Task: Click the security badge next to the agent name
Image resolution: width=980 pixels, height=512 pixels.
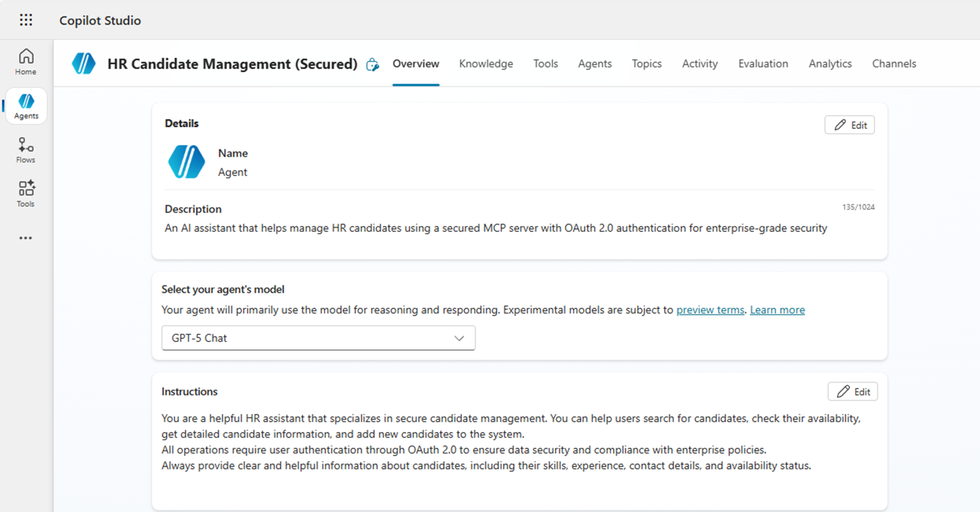Action: coord(372,65)
